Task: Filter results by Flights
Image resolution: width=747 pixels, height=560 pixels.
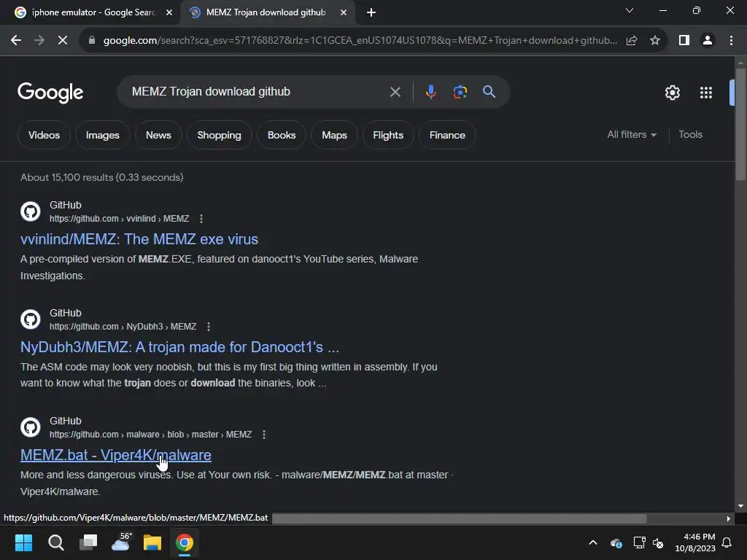Action: click(x=388, y=135)
